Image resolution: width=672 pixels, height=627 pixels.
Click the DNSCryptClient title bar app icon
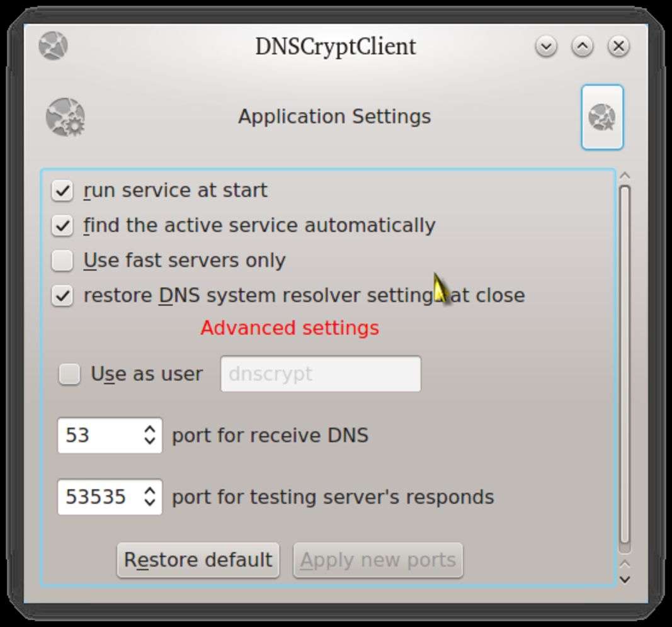click(x=53, y=46)
